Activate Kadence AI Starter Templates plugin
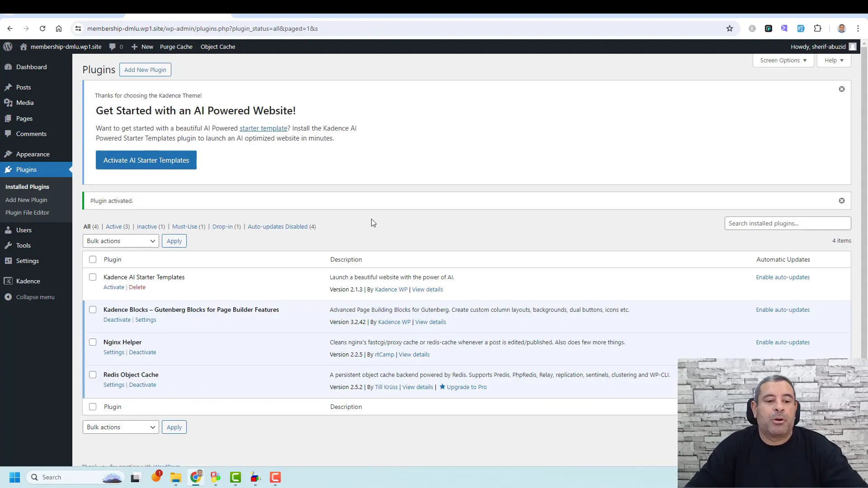Screen dimensions: 868x488 tap(113, 287)
